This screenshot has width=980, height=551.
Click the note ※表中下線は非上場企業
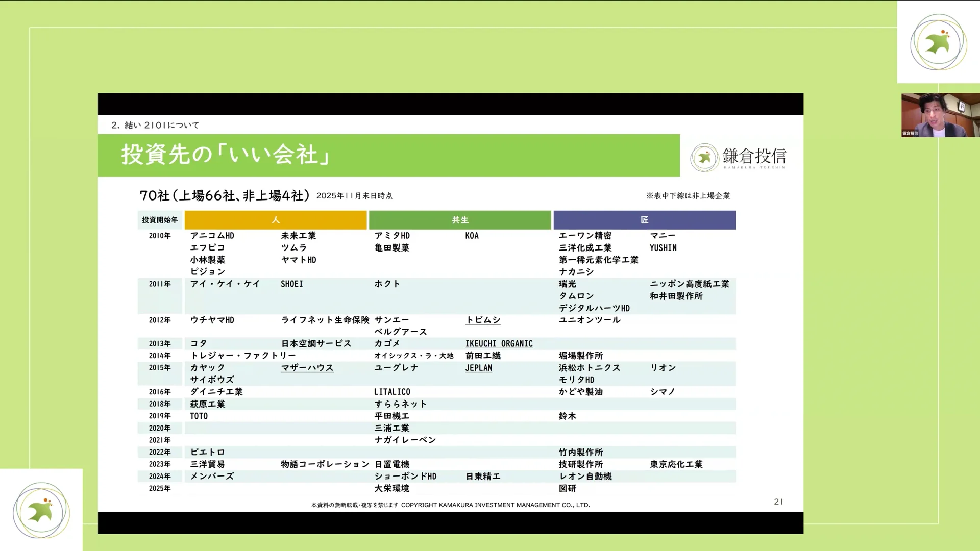tap(688, 196)
